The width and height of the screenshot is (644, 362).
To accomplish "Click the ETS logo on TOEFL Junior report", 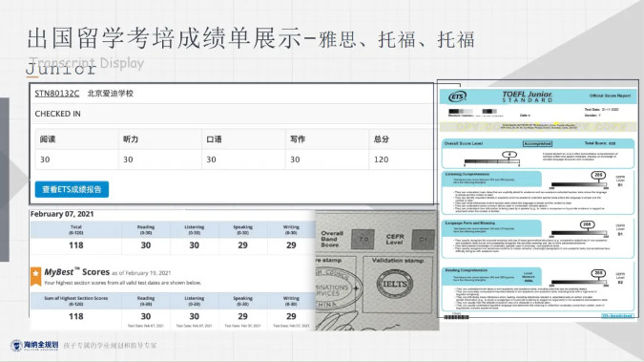I will point(458,96).
